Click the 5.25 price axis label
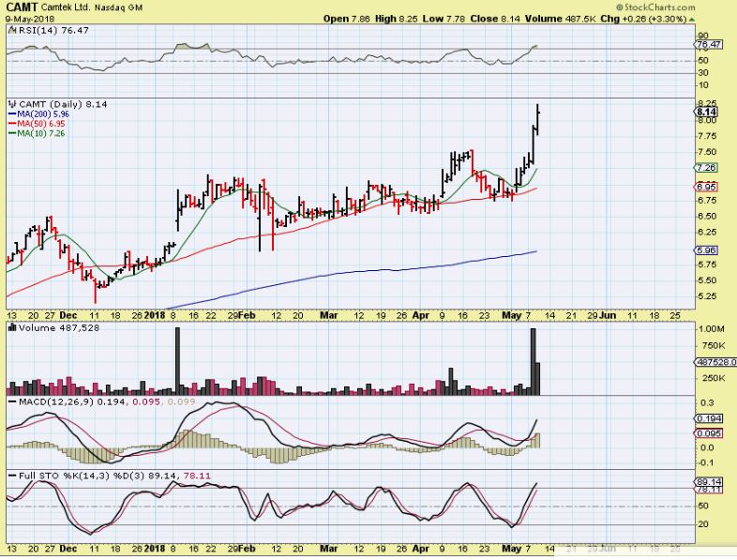 [707, 296]
